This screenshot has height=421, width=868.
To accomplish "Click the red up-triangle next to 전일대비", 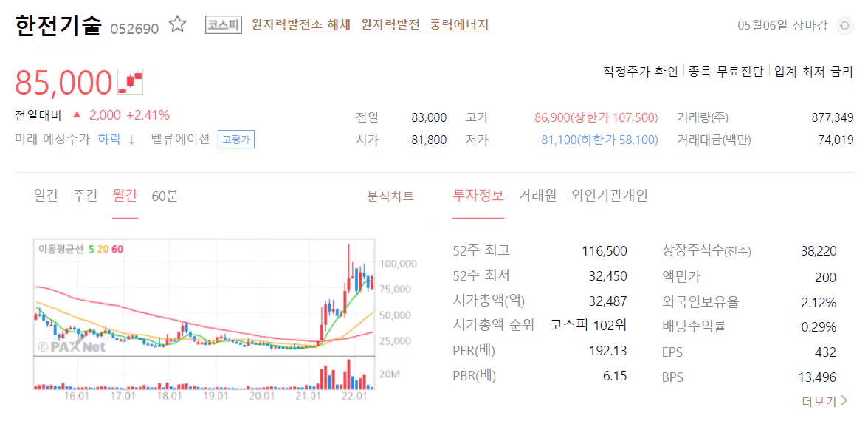I will [x=77, y=115].
